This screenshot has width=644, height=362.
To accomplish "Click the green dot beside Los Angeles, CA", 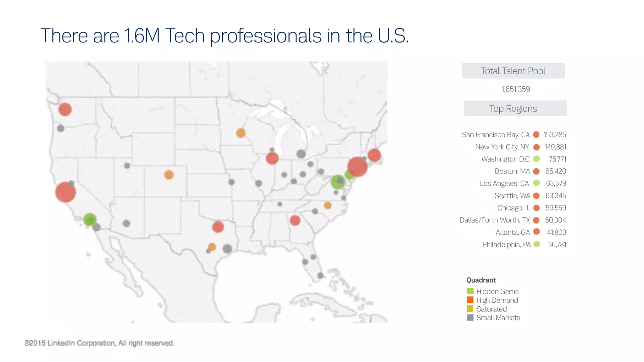I will (536, 183).
